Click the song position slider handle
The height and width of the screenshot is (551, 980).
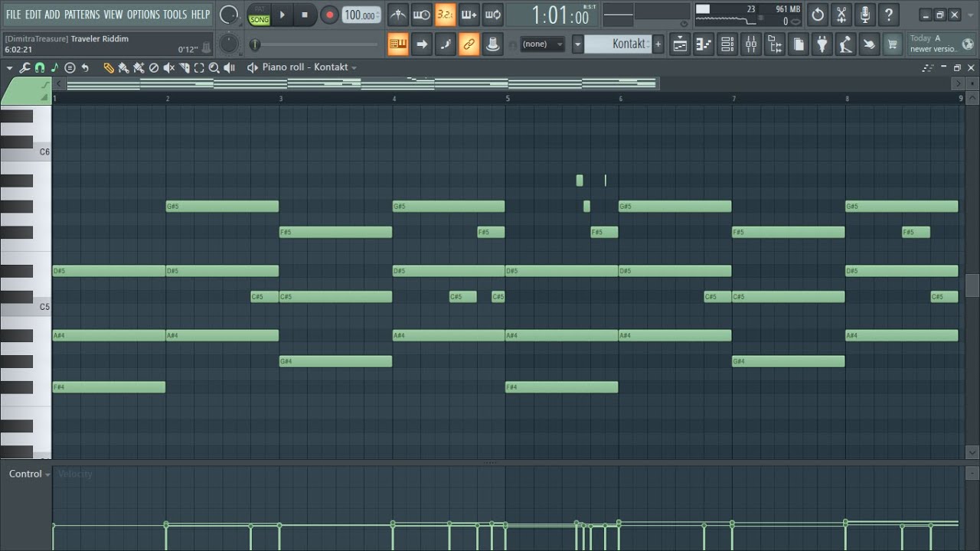click(254, 44)
